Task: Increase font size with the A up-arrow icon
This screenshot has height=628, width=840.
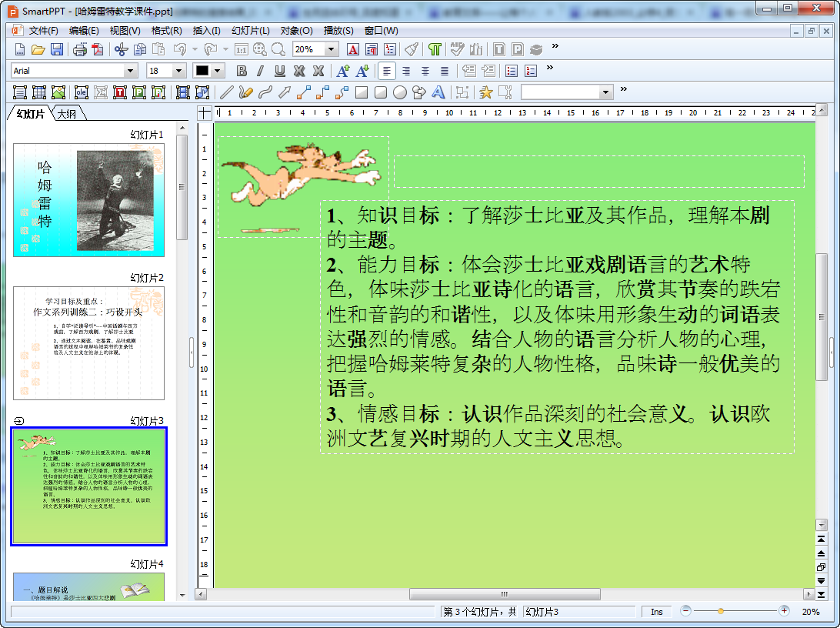Action: 343,71
